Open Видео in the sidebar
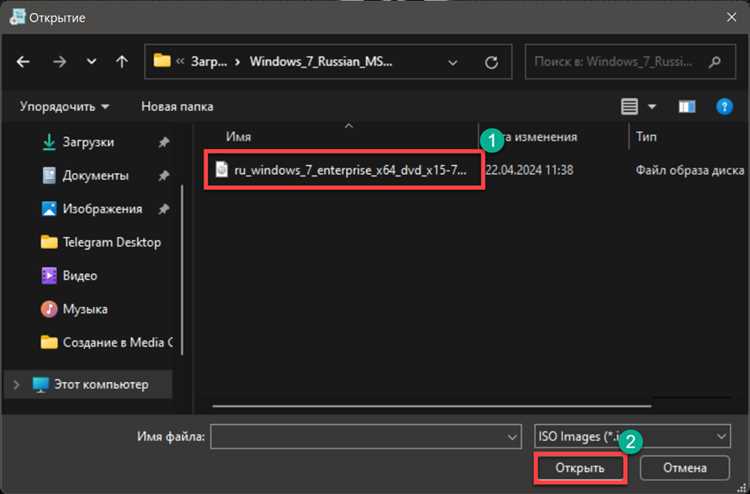Viewport: 750px width, 494px height. 80,276
